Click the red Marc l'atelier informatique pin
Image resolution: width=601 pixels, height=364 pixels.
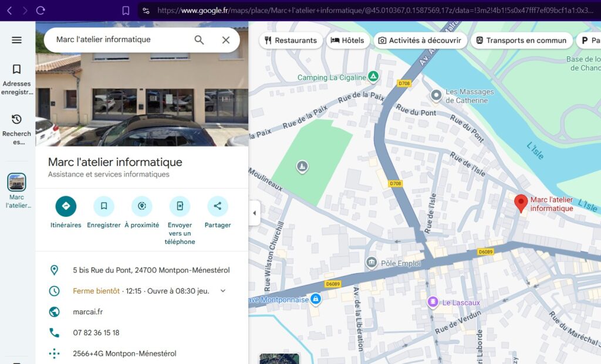point(521,203)
